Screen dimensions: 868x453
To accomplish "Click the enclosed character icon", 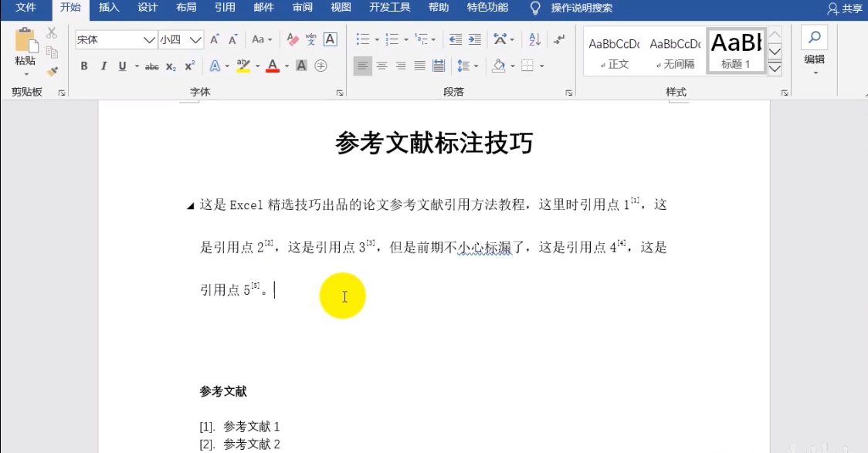I will [320, 66].
